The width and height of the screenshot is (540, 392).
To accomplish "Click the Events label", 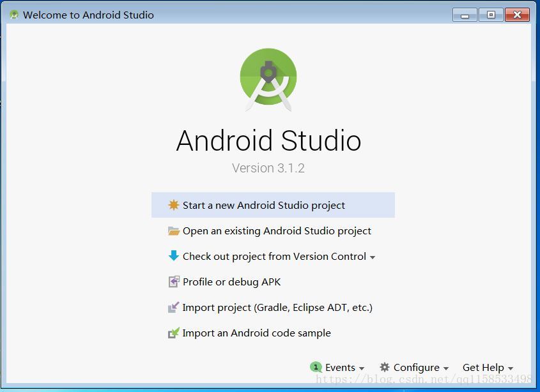I will pos(340,368).
